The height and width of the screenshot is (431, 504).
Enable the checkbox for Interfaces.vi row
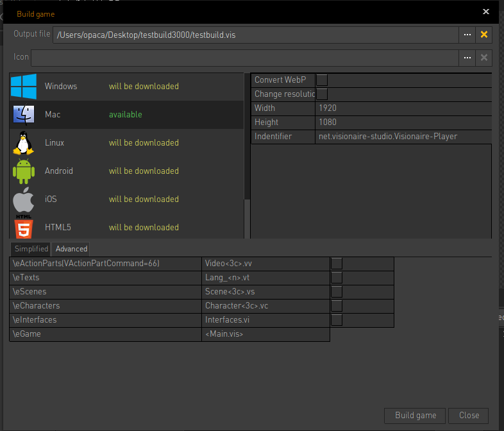[337, 320]
